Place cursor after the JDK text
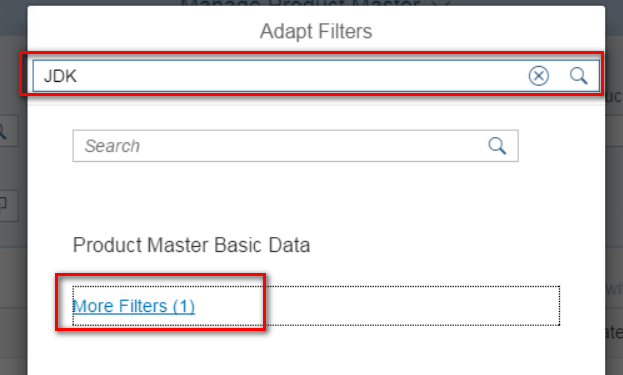Image resolution: width=623 pixels, height=375 pixels. click(x=78, y=76)
